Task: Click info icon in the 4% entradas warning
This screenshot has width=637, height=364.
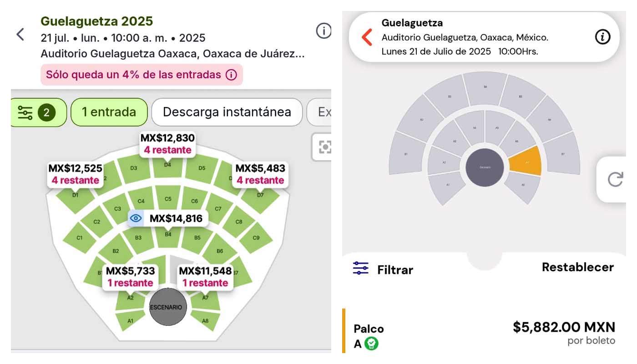Action: point(231,75)
